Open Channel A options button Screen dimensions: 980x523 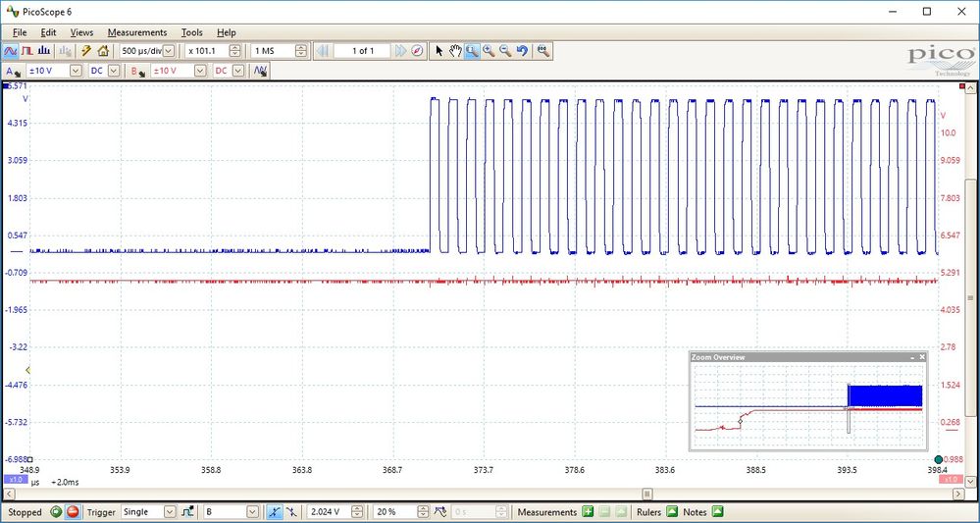(13, 72)
